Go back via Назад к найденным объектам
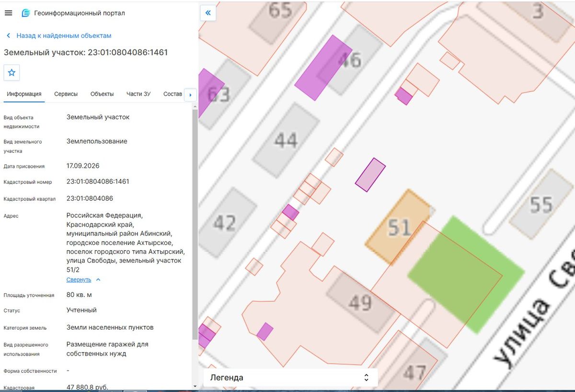575x392 pixels. [59, 35]
